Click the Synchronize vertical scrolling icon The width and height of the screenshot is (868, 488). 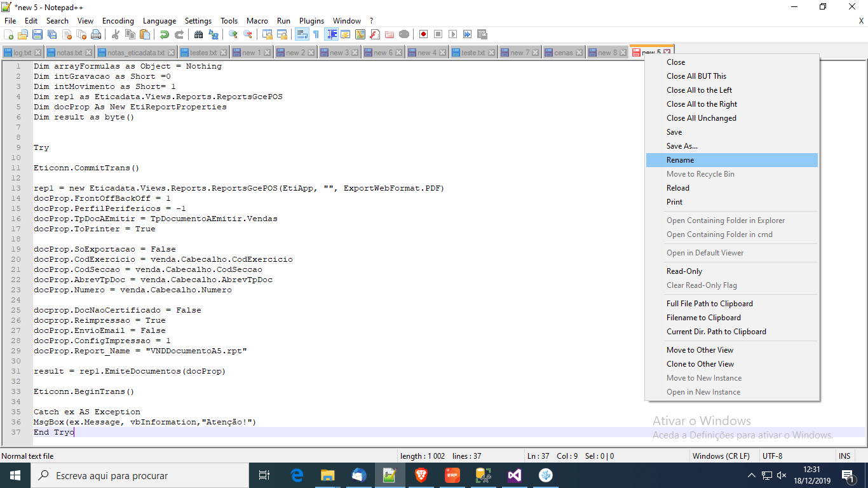click(x=268, y=34)
